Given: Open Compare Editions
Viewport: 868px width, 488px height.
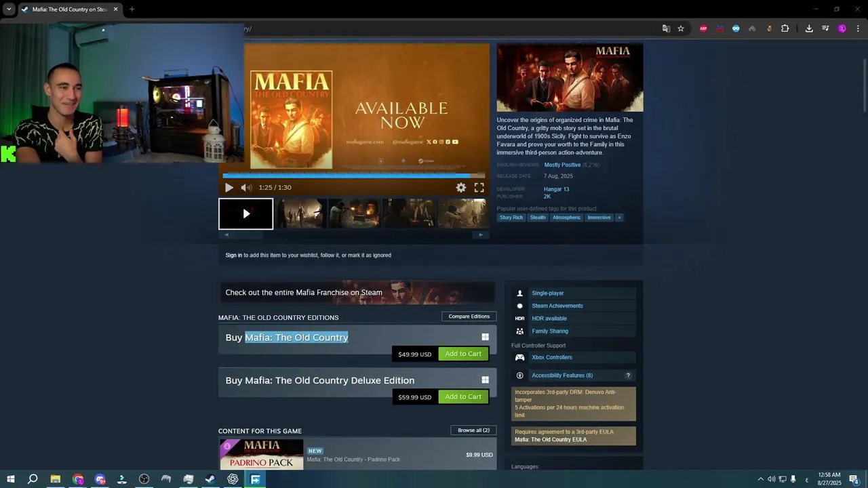Looking at the screenshot, I should point(469,317).
